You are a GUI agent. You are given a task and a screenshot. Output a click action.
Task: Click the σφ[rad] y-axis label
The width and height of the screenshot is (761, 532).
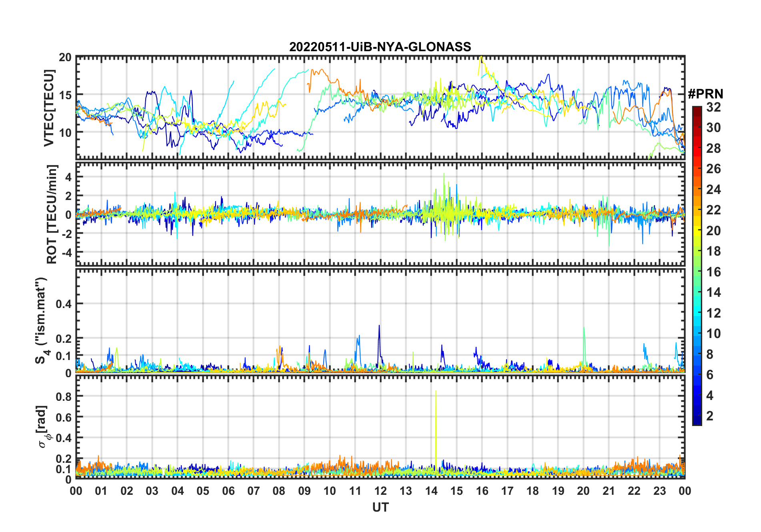click(43, 427)
